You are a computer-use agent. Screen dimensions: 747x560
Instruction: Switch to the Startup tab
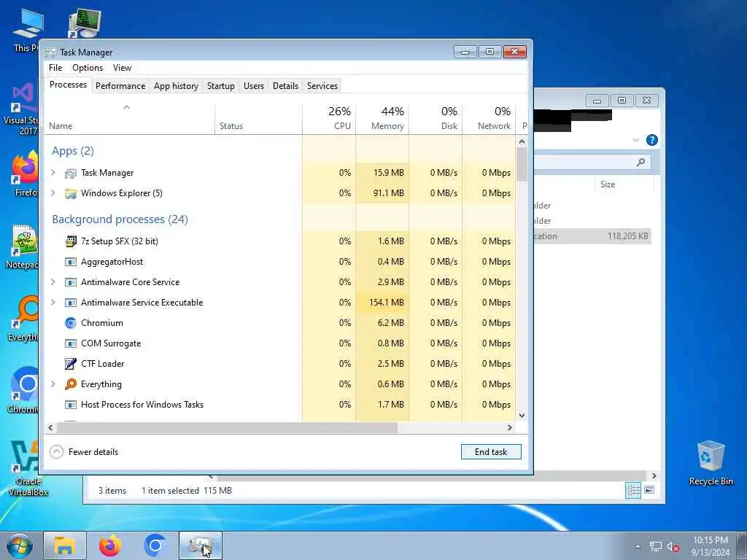[x=220, y=86]
